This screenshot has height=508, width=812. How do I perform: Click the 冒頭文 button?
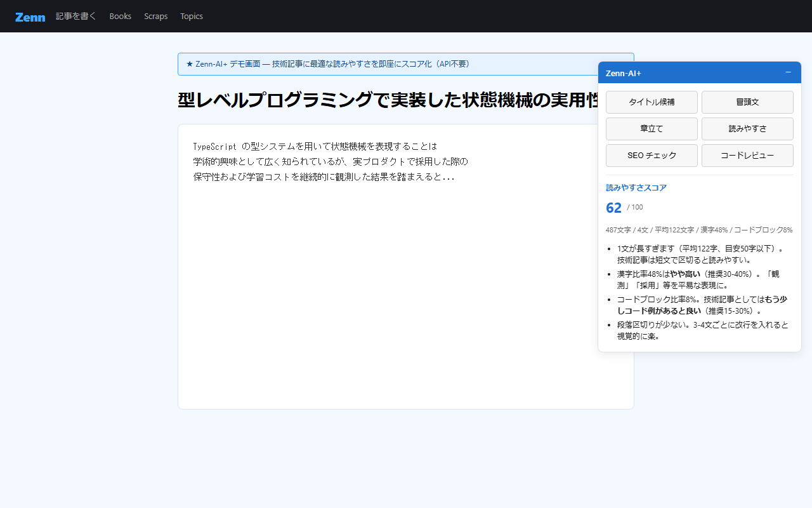747,102
